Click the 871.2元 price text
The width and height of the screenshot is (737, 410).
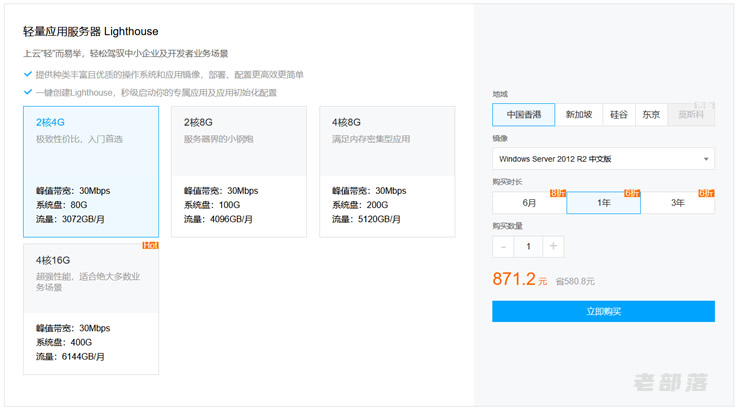(x=520, y=279)
